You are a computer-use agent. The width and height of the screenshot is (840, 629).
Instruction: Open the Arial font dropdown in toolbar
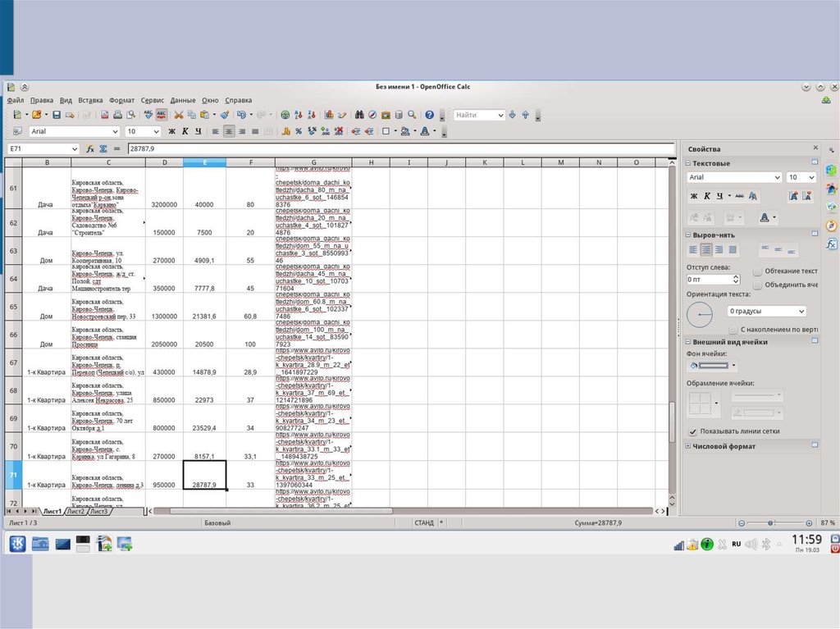coord(115,131)
